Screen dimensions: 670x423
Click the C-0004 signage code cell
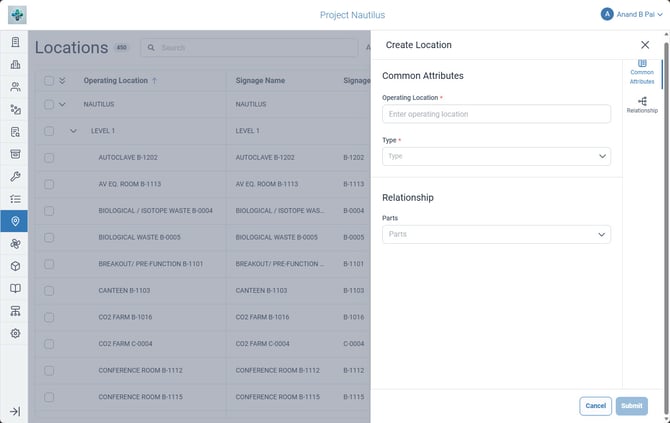coord(353,344)
